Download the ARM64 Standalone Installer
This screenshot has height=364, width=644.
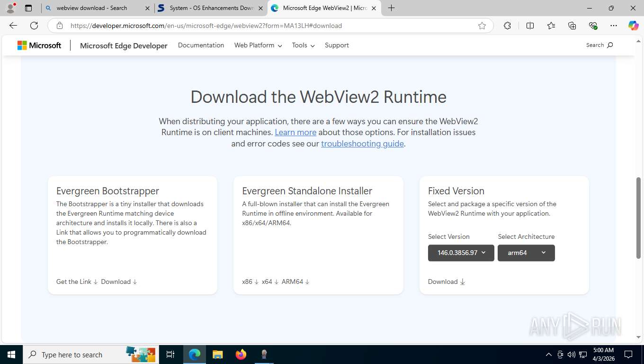point(295,282)
